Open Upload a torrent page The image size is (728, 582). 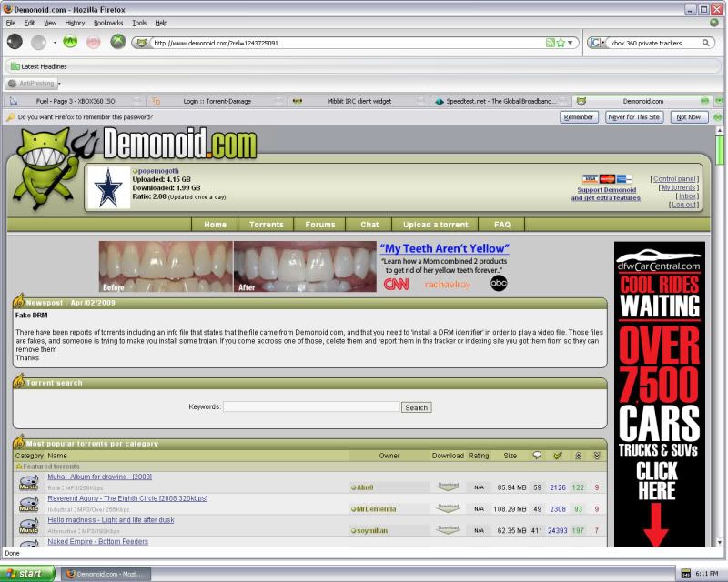point(436,225)
